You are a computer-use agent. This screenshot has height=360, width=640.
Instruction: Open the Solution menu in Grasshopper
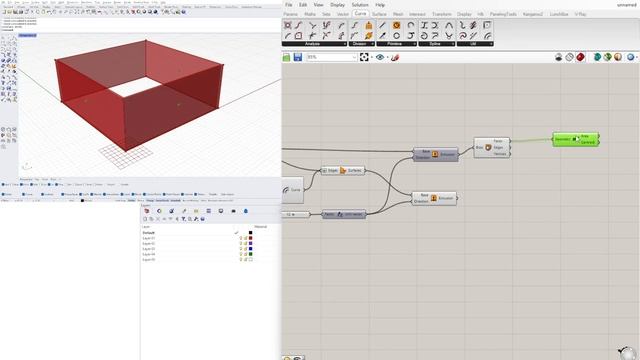[x=360, y=5]
